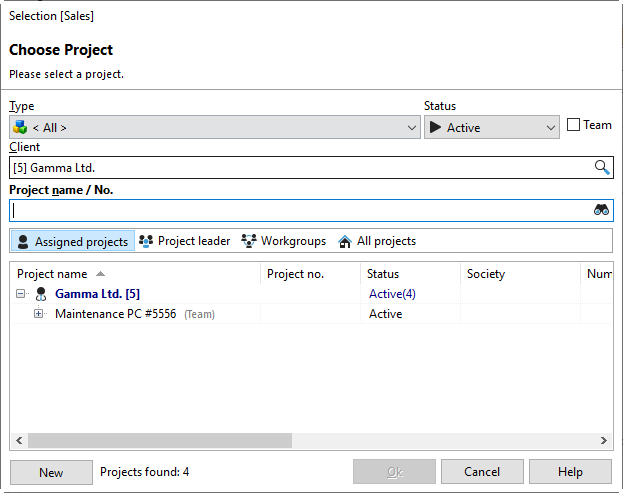Open the Status dropdown arrow
This screenshot has height=493, width=623.
point(551,127)
